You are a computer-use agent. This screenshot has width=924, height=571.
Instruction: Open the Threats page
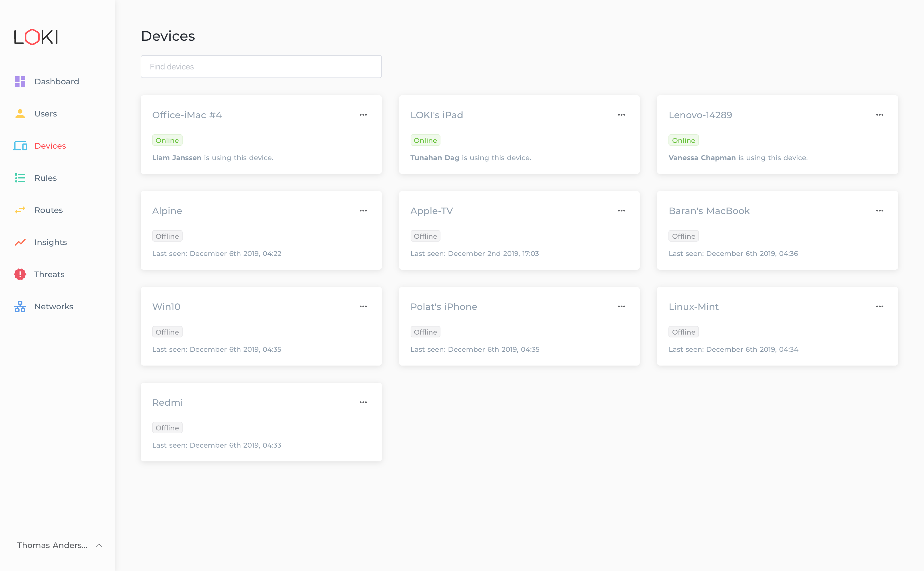[x=49, y=274]
